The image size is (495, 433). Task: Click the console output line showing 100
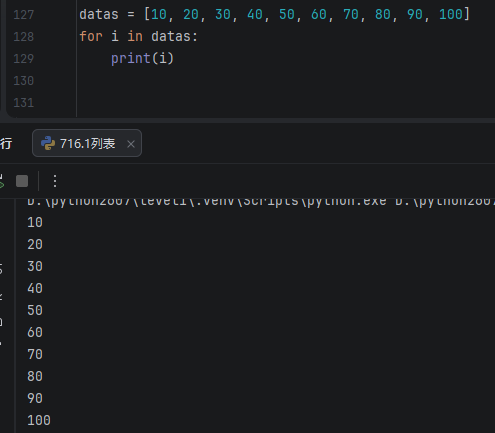point(39,420)
